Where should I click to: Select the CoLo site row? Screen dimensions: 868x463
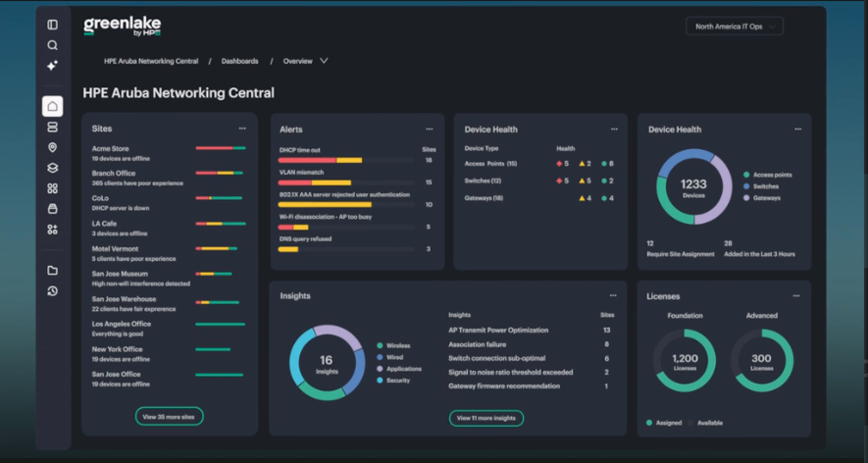click(169, 203)
